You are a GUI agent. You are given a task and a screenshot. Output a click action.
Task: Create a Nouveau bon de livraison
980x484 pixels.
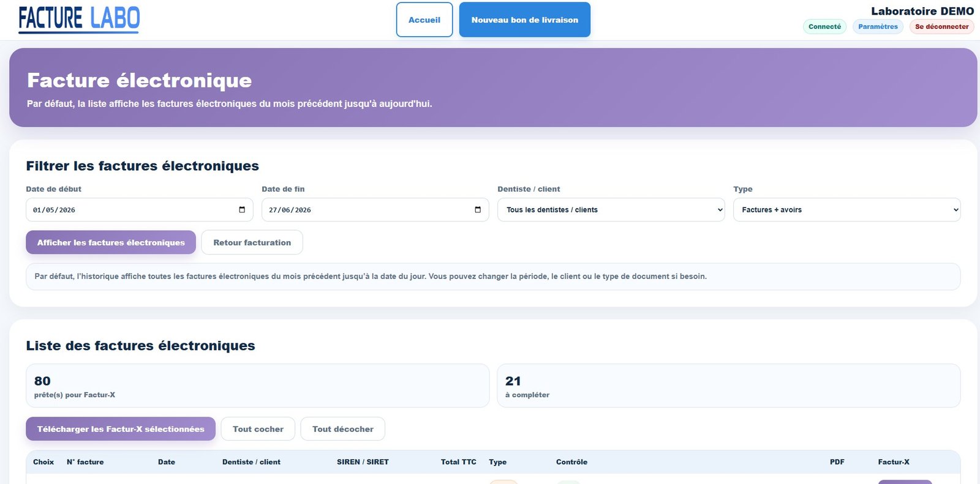point(525,20)
